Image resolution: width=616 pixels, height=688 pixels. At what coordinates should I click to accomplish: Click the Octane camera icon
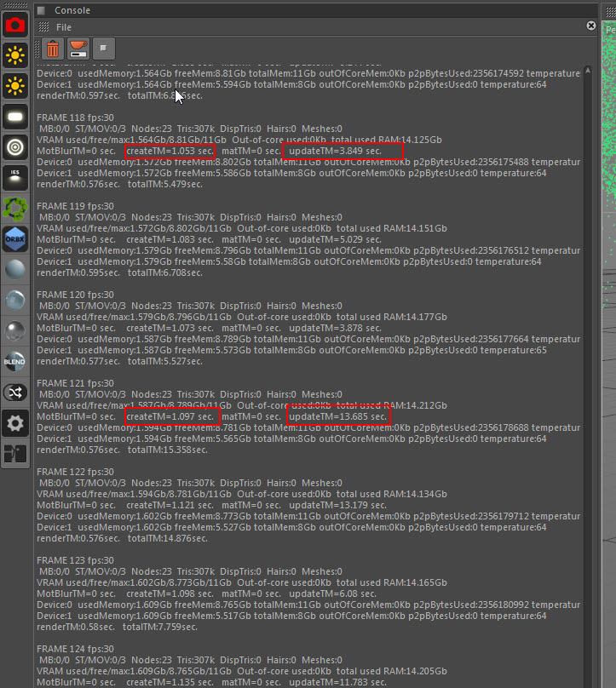(x=15, y=25)
